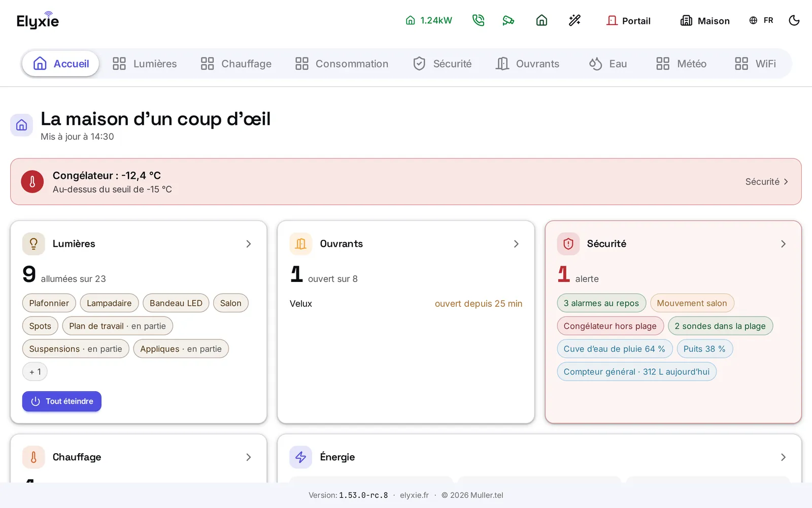This screenshot has height=508, width=812.
Task: Open the Portail gate control
Action: tap(628, 20)
